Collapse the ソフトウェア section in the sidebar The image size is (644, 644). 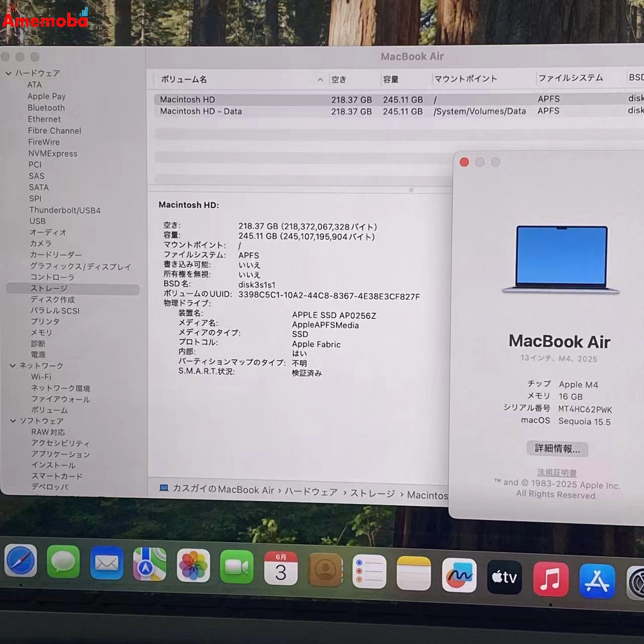[14, 421]
